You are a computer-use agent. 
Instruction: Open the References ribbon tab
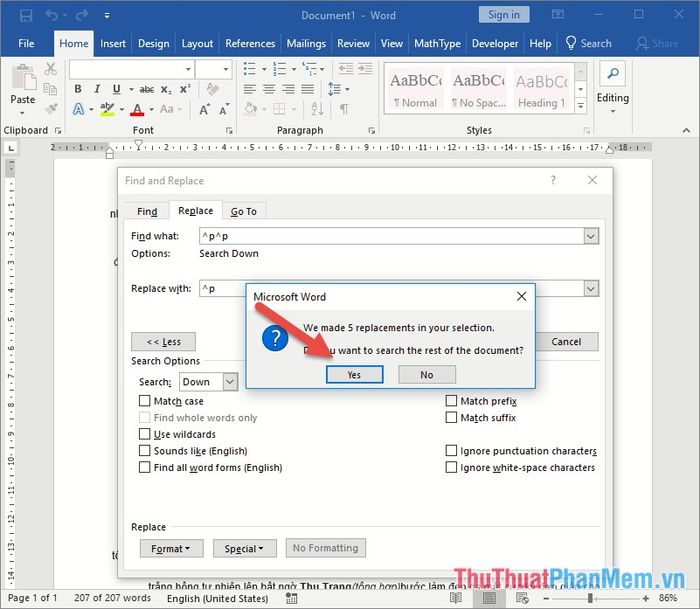(x=250, y=43)
